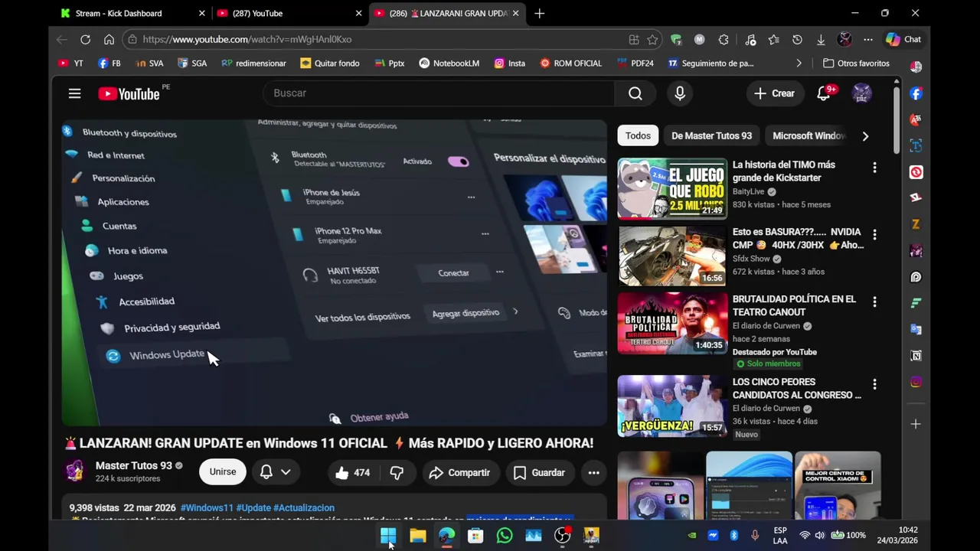
Task: Open the YouTube account avatar menu
Action: pos(862,93)
